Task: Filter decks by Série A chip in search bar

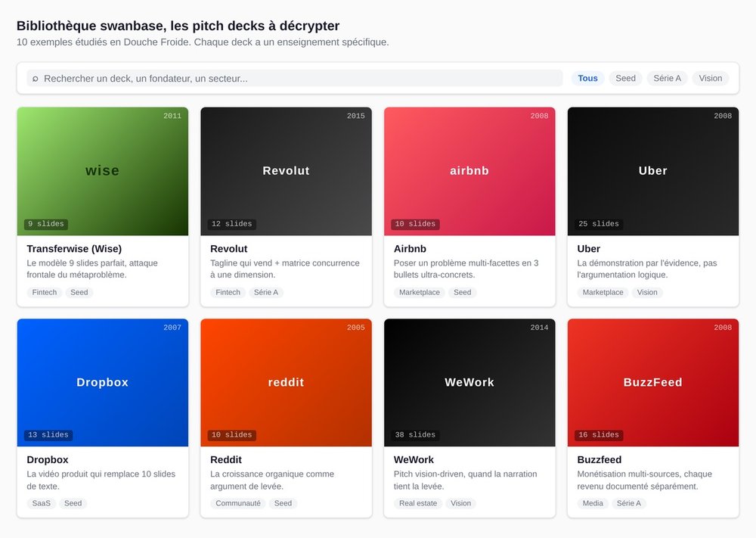Action: click(x=668, y=78)
